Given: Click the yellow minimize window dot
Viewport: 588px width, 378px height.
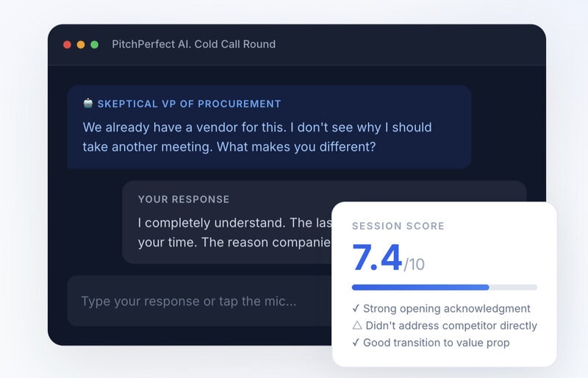Looking at the screenshot, I should [x=81, y=45].
